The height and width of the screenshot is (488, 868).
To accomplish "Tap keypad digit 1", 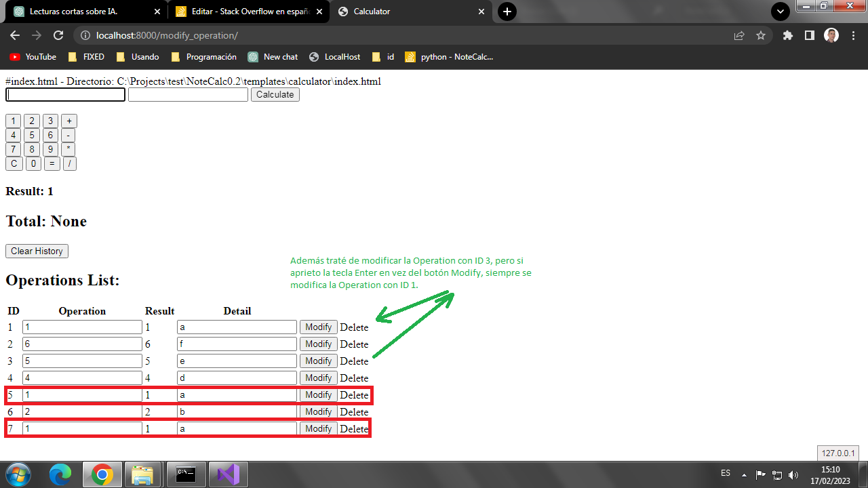I will (13, 121).
